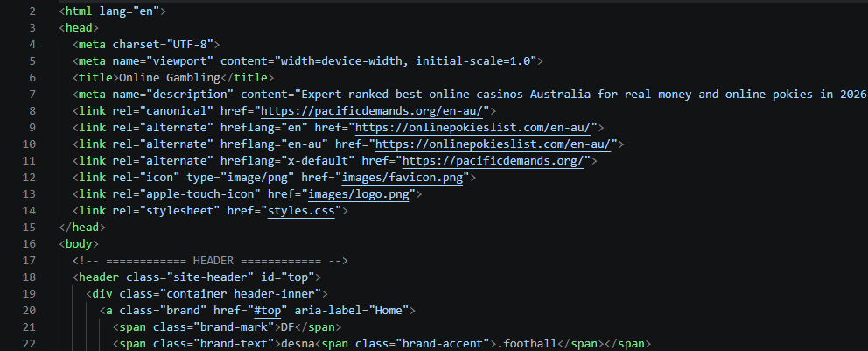The image size is (868, 351).
Task: Click the html lang="en" tag
Action: click(x=112, y=11)
